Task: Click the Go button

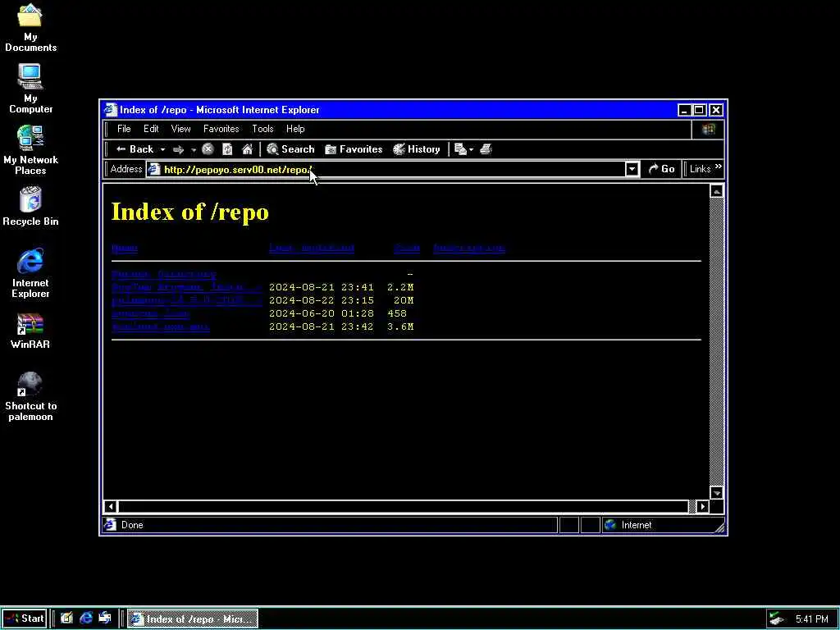Action: pyautogui.click(x=661, y=169)
